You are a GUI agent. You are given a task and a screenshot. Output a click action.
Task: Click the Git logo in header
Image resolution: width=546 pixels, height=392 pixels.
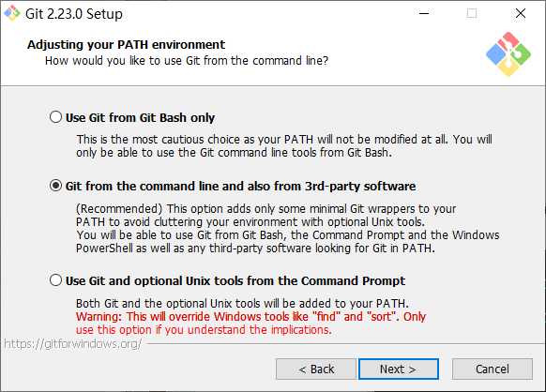coord(508,54)
